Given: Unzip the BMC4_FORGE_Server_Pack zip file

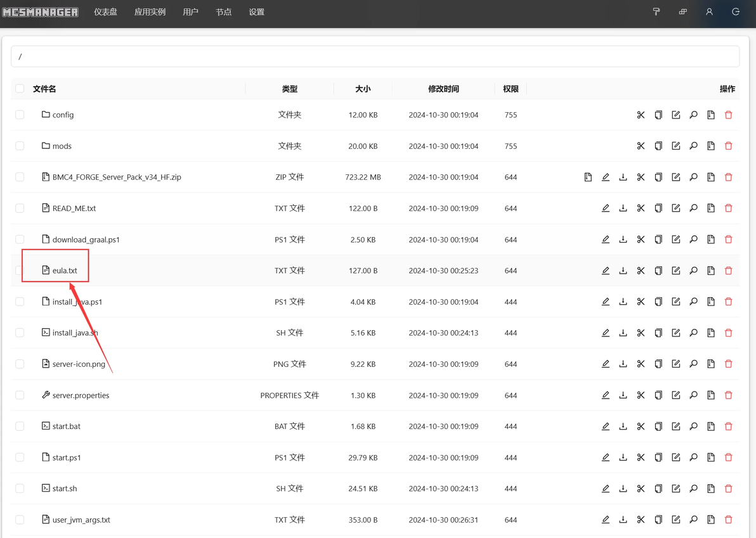Looking at the screenshot, I should [588, 177].
